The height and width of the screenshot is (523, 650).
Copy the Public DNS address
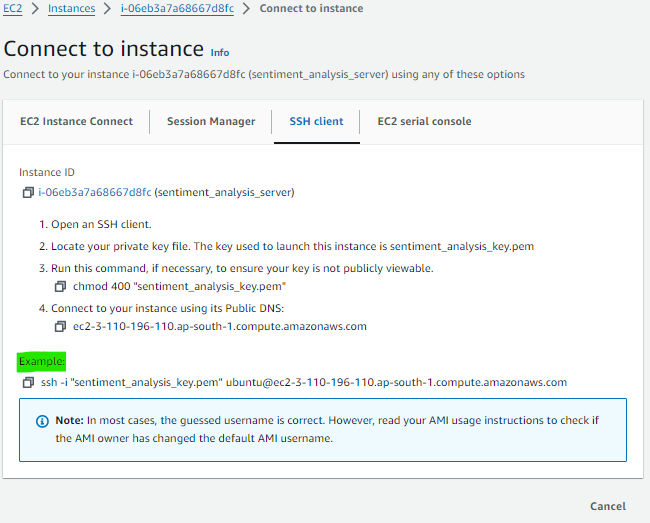click(x=60, y=327)
